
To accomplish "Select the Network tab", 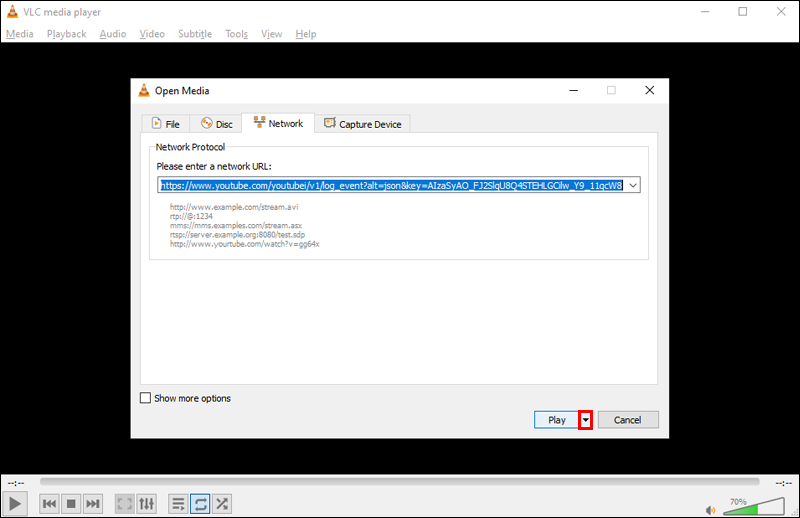I will click(278, 123).
